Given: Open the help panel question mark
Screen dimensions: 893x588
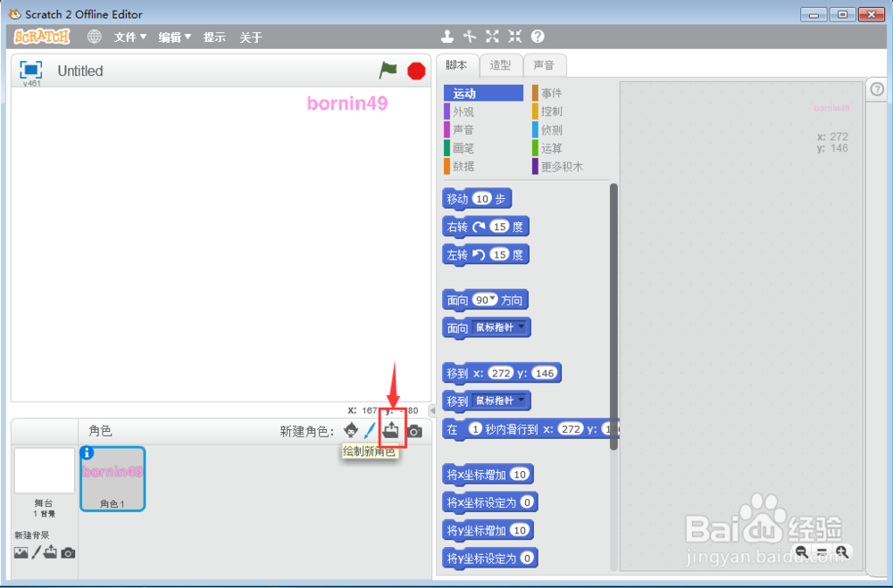Looking at the screenshot, I should (878, 89).
